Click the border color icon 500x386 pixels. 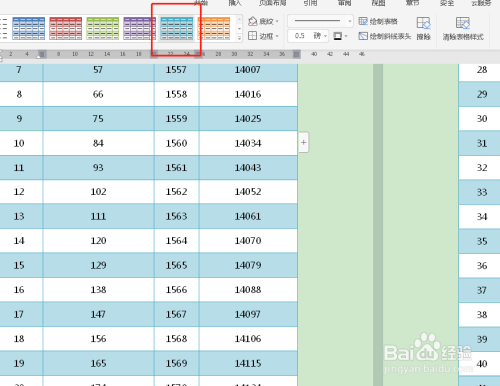(x=338, y=36)
